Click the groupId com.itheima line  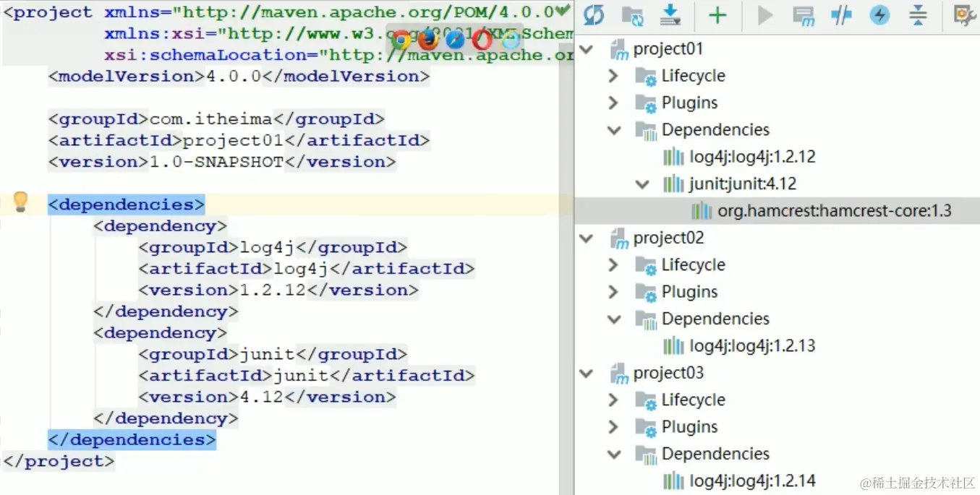216,119
